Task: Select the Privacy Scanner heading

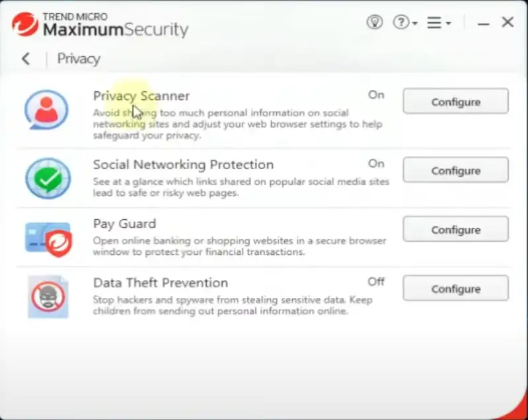Action: click(x=141, y=96)
